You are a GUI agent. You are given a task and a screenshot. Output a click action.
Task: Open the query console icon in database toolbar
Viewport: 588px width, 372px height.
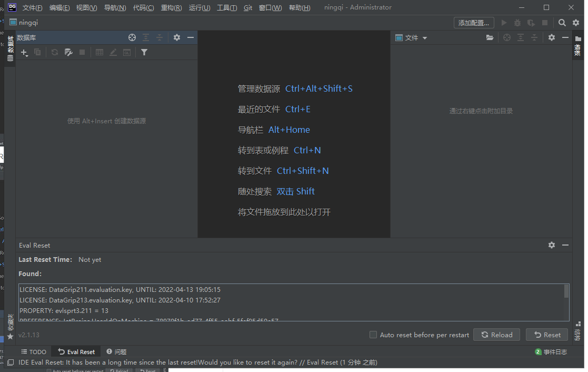[x=127, y=52]
